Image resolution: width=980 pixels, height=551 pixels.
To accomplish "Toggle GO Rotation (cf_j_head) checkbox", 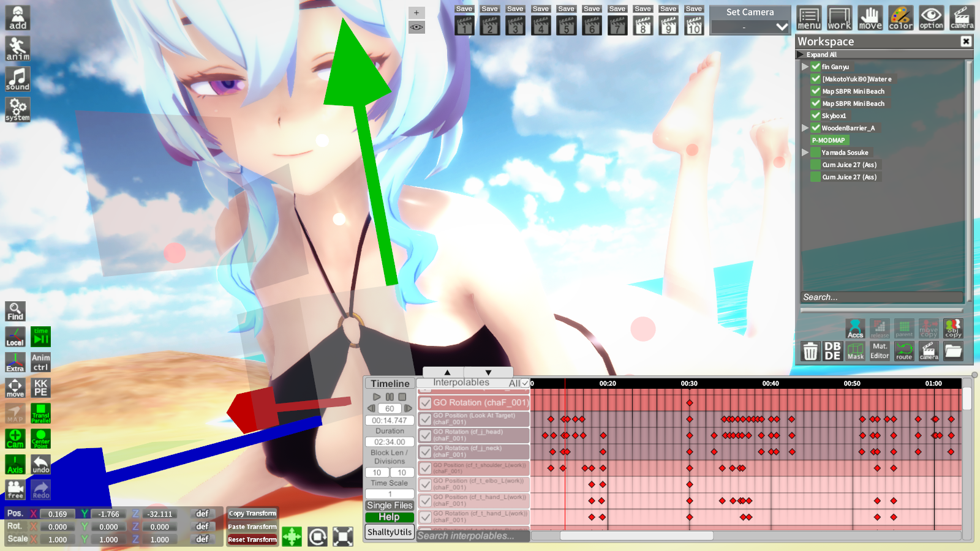I will point(426,435).
